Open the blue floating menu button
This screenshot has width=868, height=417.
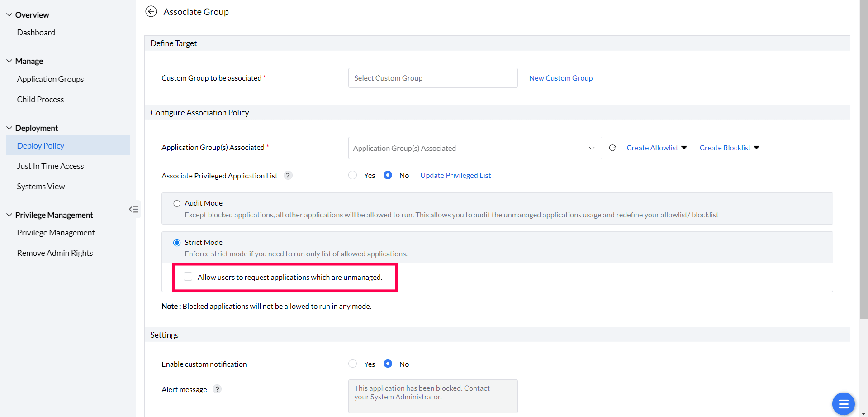843,403
